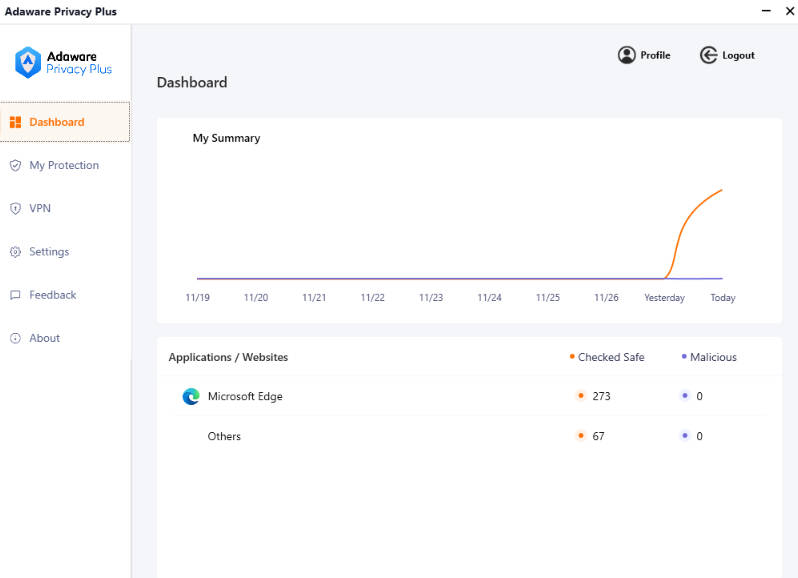
Task: Click the Adaware Privacy Plus title bar text
Action: tap(61, 11)
